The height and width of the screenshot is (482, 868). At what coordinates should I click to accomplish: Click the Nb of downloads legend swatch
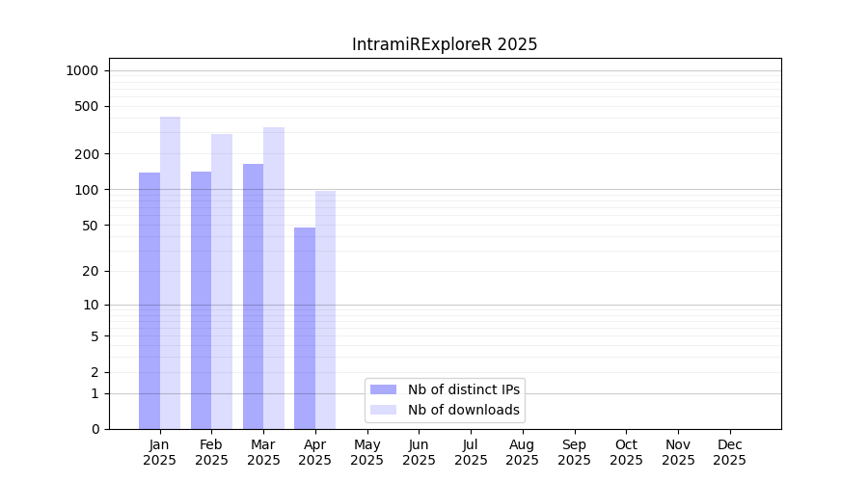(x=383, y=410)
